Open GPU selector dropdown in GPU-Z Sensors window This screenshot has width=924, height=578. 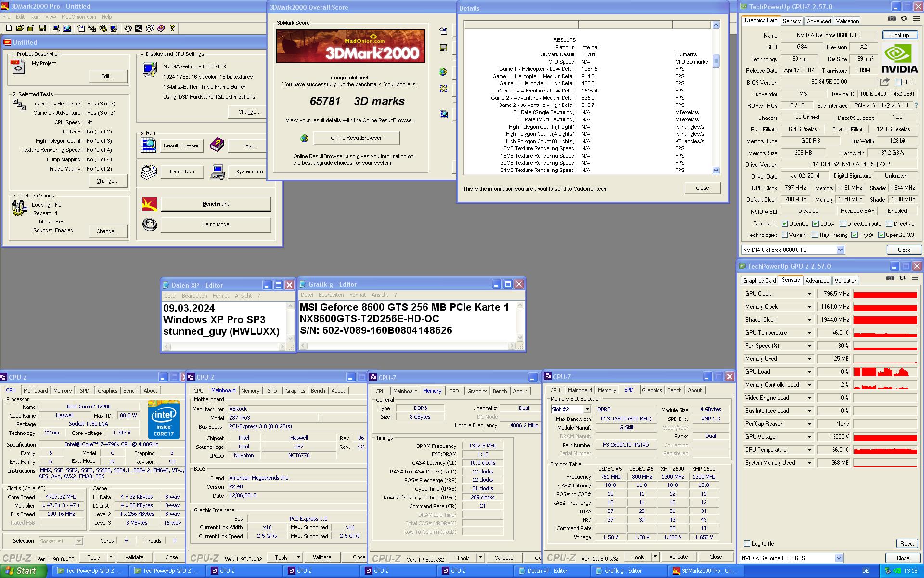pyautogui.click(x=839, y=558)
